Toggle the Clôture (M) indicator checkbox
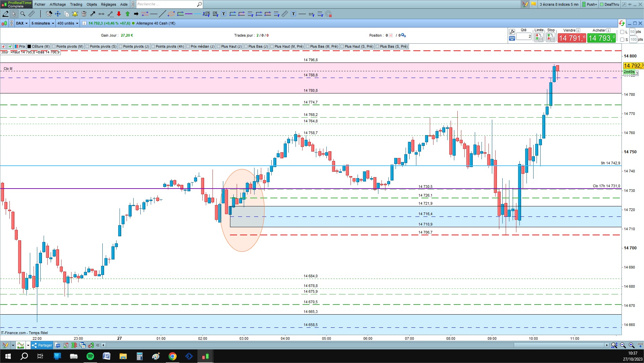Viewport: 644px width, 363px height. pyautogui.click(x=29, y=46)
